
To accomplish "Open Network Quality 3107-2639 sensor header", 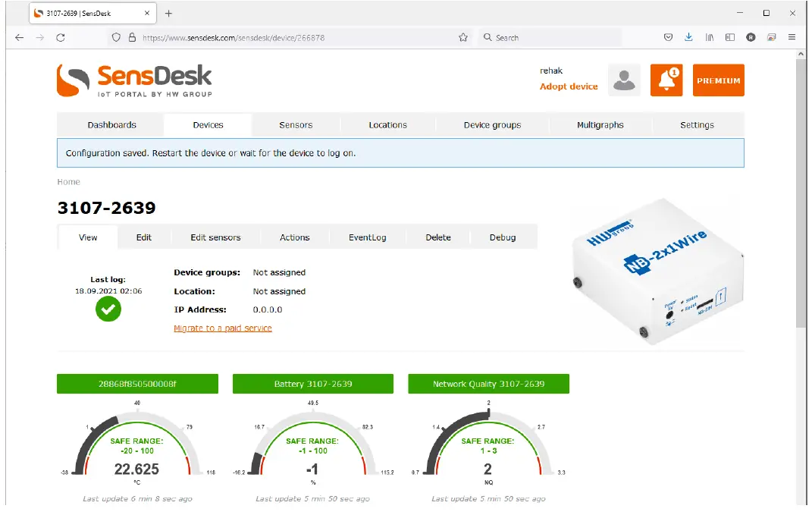I will pyautogui.click(x=488, y=384).
